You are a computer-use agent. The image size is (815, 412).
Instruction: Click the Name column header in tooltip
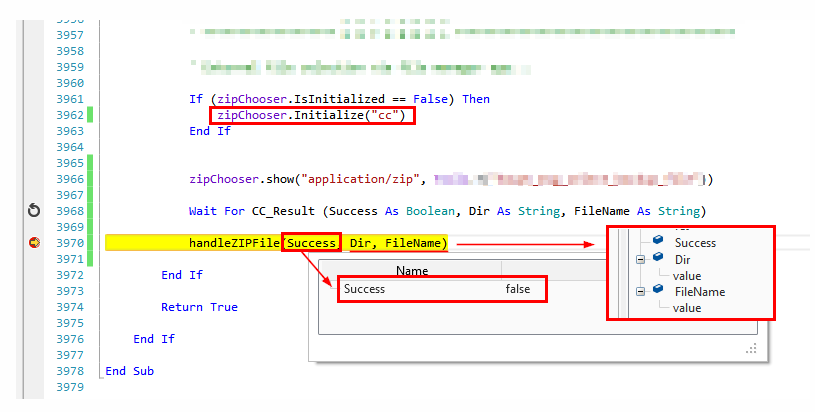tap(412, 271)
